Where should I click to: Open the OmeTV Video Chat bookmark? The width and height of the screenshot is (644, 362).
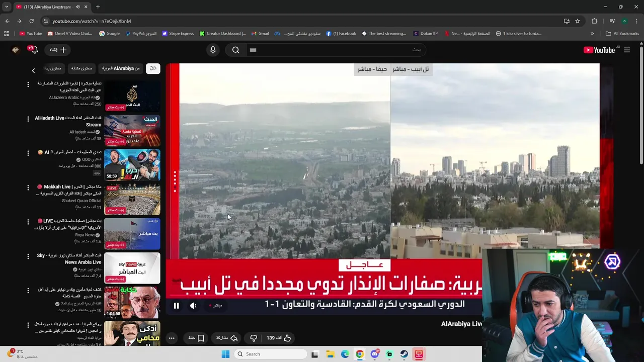[x=70, y=34]
